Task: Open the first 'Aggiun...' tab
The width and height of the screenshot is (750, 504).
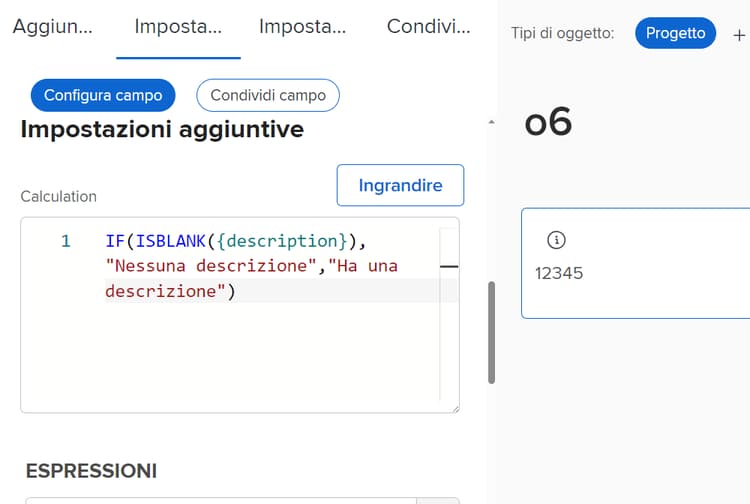Action: [52, 27]
